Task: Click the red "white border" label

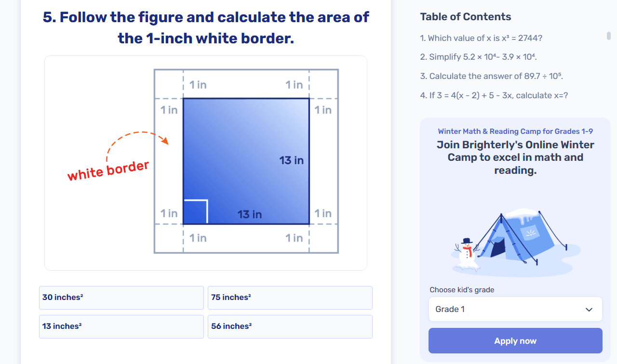Action: [x=108, y=169]
